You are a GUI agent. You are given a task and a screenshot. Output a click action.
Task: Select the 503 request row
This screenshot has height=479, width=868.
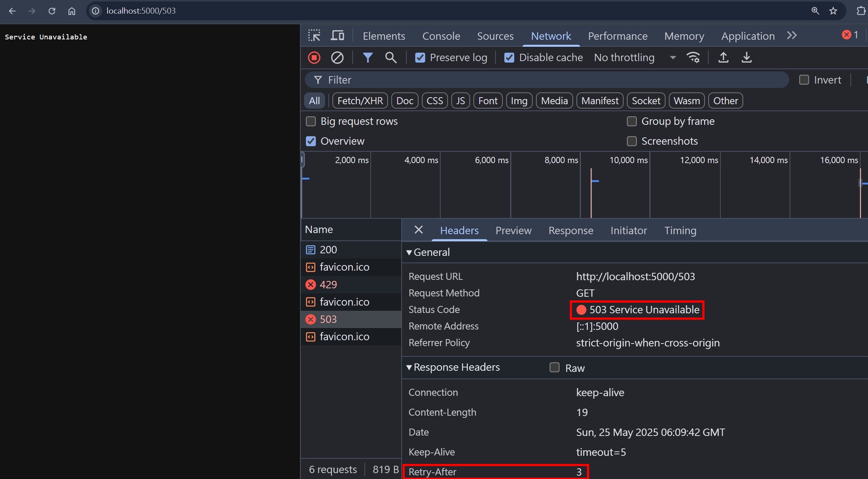point(351,319)
